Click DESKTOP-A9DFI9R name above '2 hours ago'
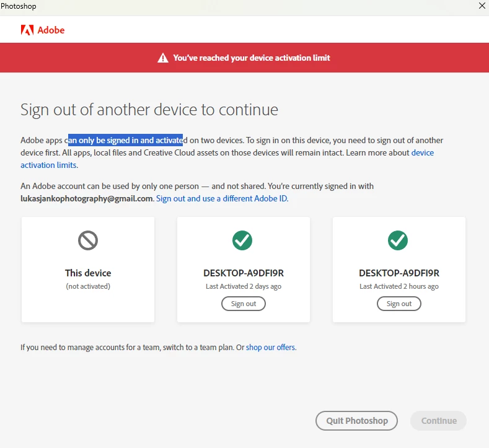This screenshot has width=489, height=448. pos(399,273)
